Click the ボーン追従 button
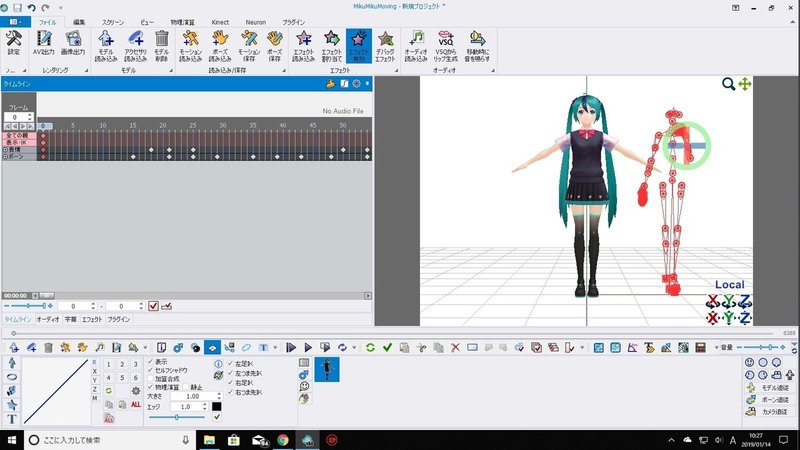This screenshot has height=450, width=800. click(x=768, y=400)
